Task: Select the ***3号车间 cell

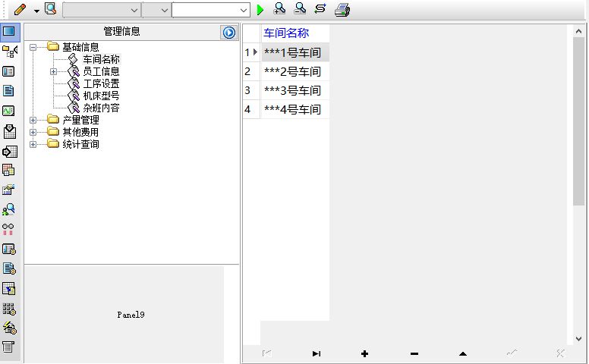Action: [x=294, y=90]
